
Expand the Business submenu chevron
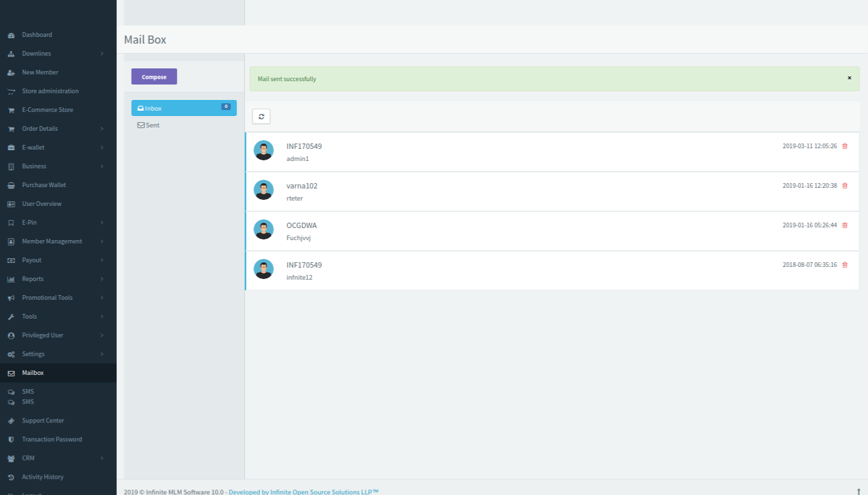[102, 166]
